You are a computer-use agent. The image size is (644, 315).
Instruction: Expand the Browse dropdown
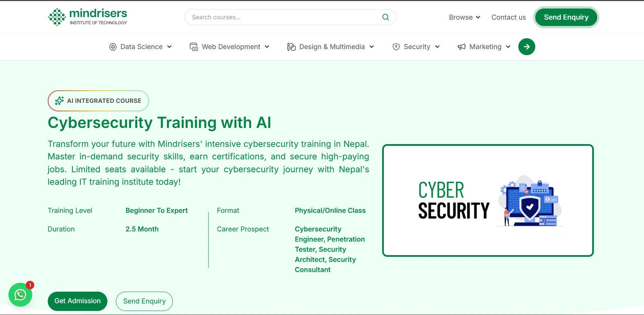pos(464,17)
